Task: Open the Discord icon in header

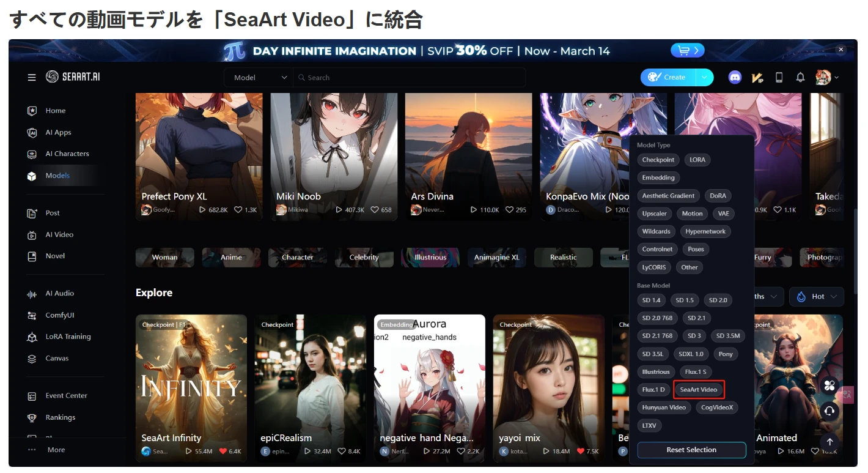Action: tap(735, 77)
